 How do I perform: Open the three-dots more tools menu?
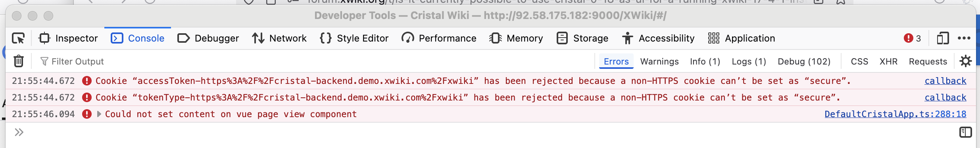point(964,38)
